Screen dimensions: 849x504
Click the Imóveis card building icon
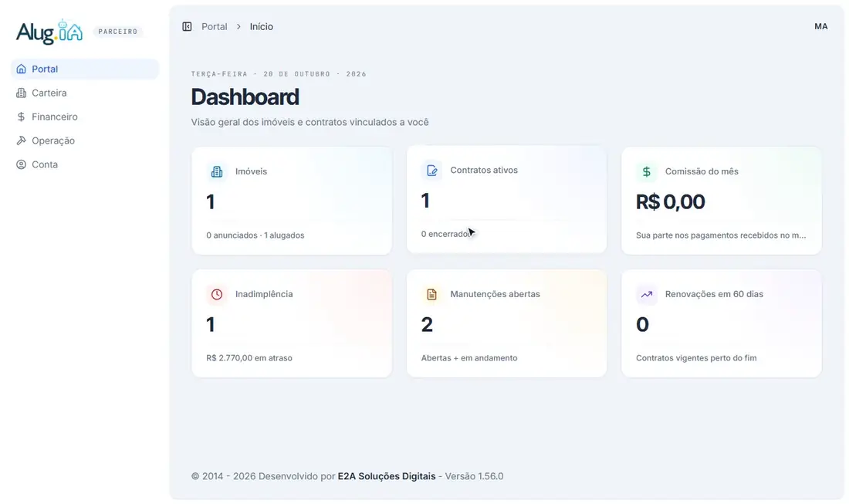tap(217, 171)
